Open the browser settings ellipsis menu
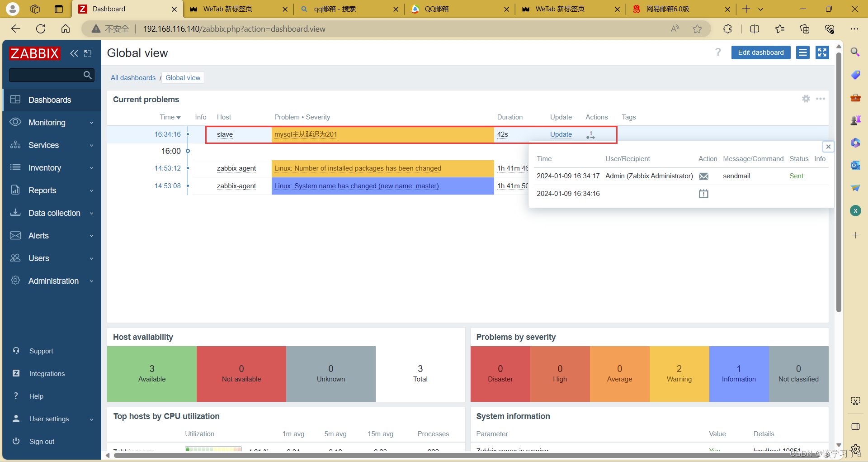This screenshot has width=868, height=462. 854,29
